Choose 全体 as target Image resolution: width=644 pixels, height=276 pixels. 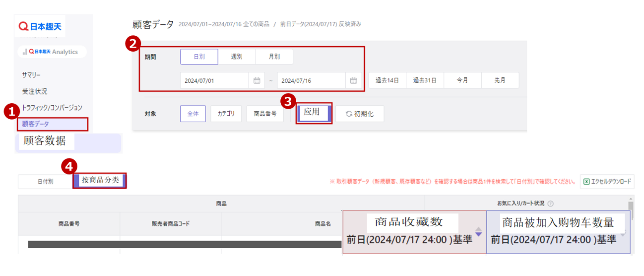click(193, 114)
